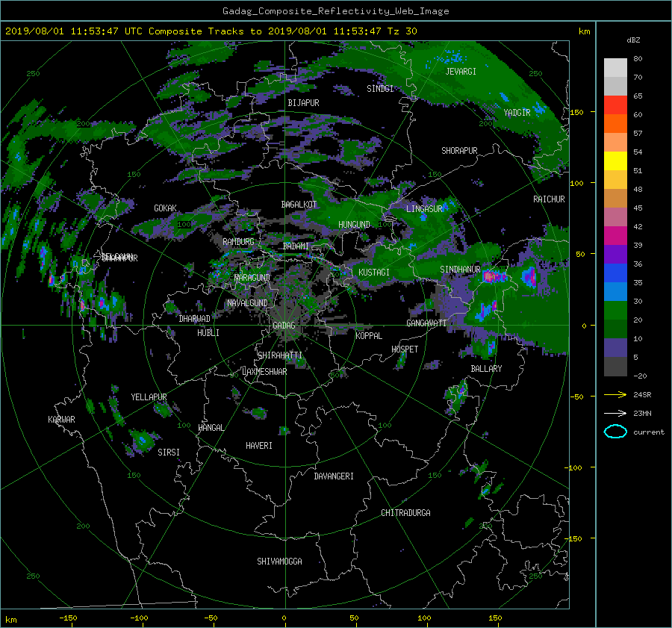Click the DHARWAD city label
The height and width of the screenshot is (628, 672).
click(195, 319)
